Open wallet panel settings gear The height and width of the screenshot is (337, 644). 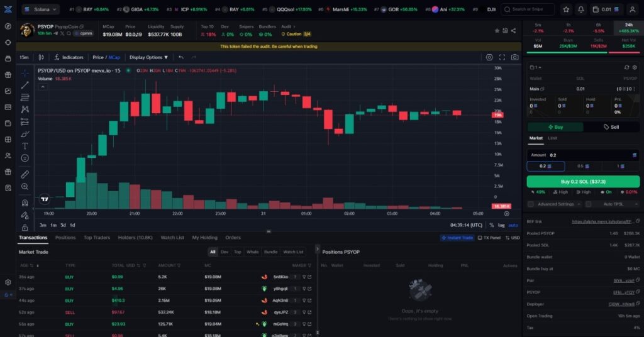[x=635, y=67]
